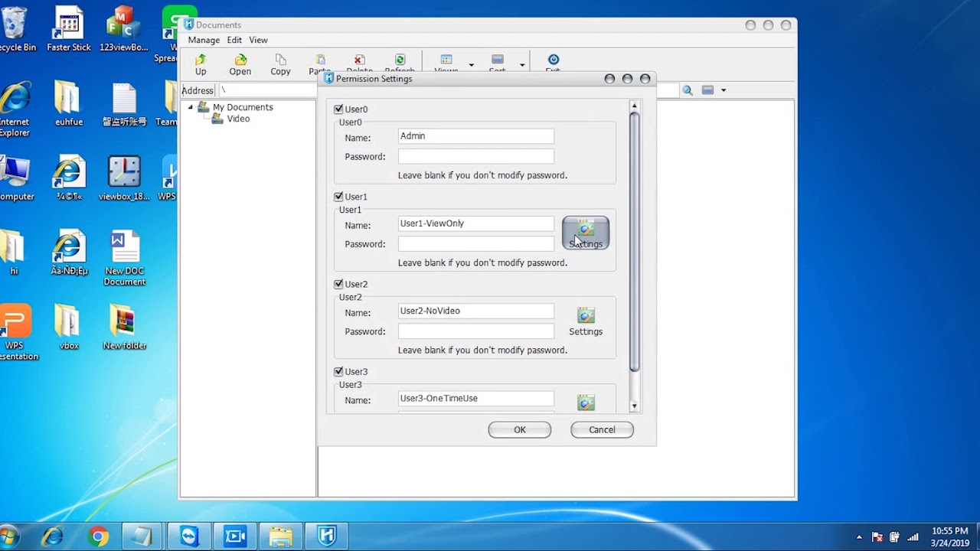The image size is (980, 551).
Task: Uncheck the User3 checkbox
Action: click(338, 371)
